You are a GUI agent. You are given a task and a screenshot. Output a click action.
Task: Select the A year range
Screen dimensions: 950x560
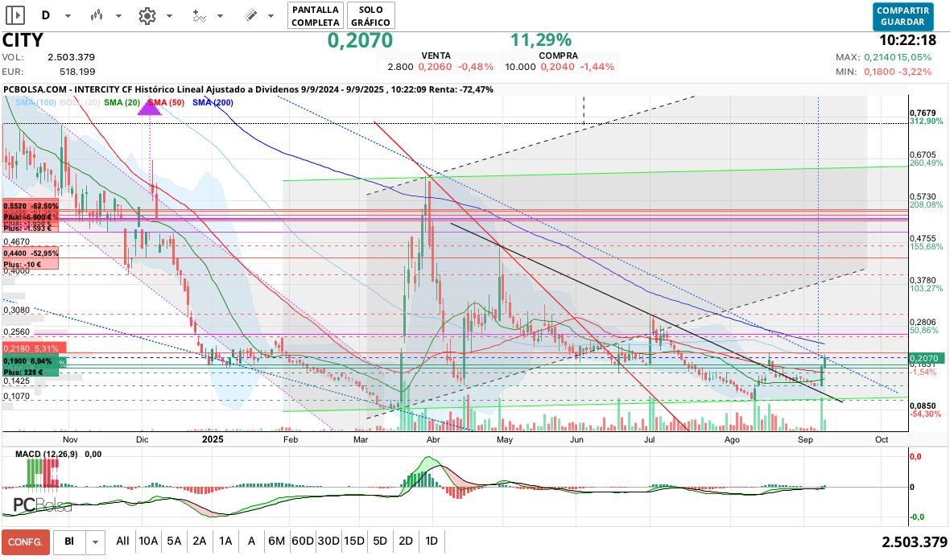tap(251, 541)
